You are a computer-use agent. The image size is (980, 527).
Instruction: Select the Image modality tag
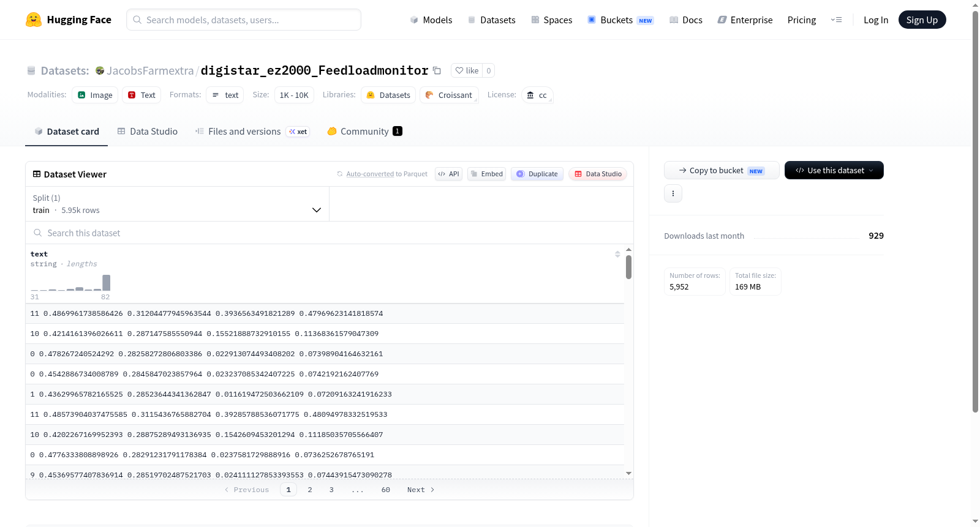coord(95,95)
